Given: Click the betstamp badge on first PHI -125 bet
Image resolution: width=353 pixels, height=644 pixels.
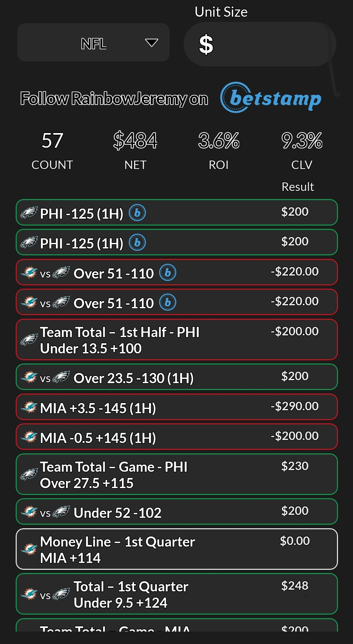Looking at the screenshot, I should pyautogui.click(x=137, y=213).
